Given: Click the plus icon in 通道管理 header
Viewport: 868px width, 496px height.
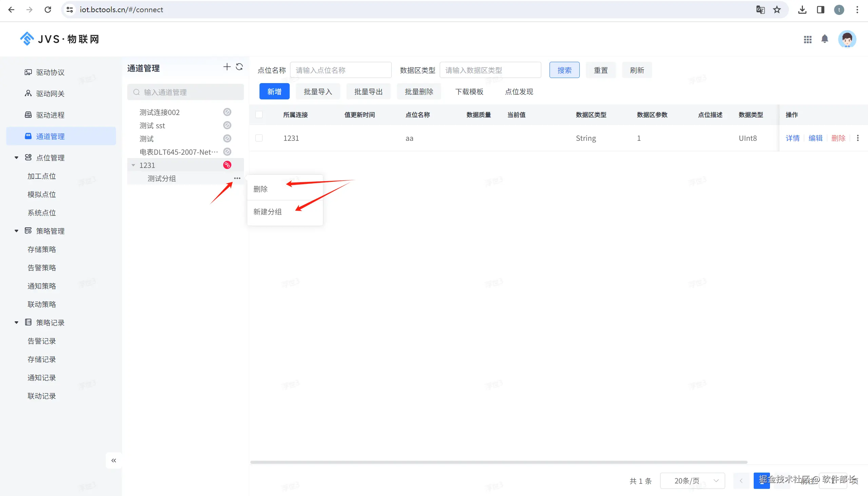Looking at the screenshot, I should (227, 67).
